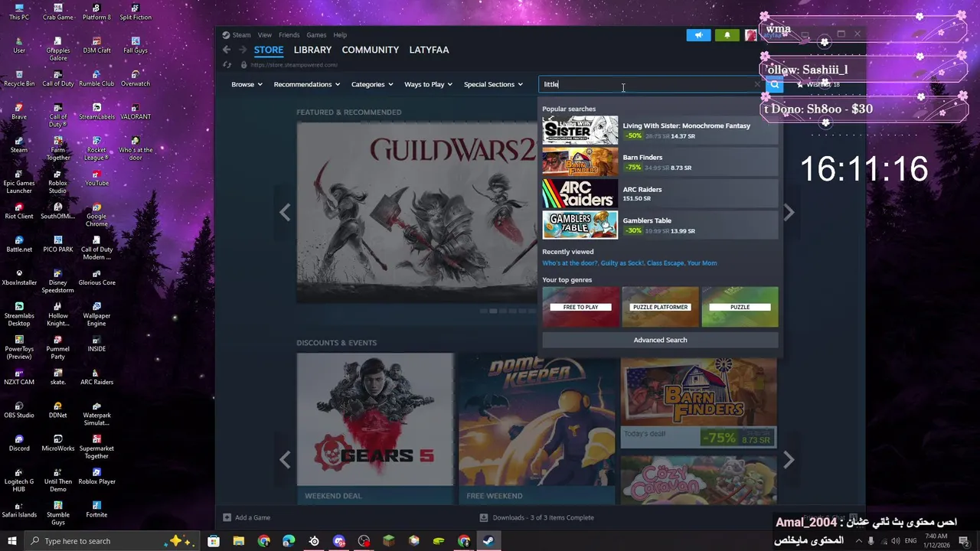Switch to the LIBRARY tab
Screen dimensions: 980x551
click(312, 50)
